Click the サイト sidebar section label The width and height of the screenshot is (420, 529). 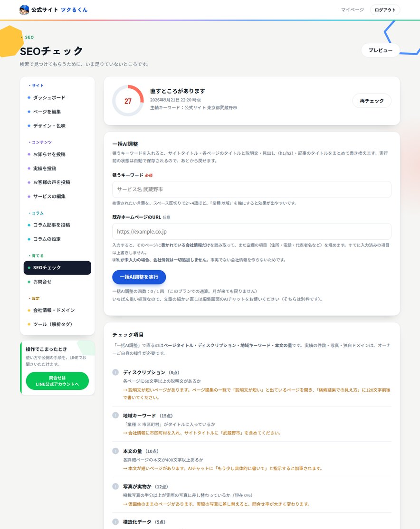click(x=38, y=85)
